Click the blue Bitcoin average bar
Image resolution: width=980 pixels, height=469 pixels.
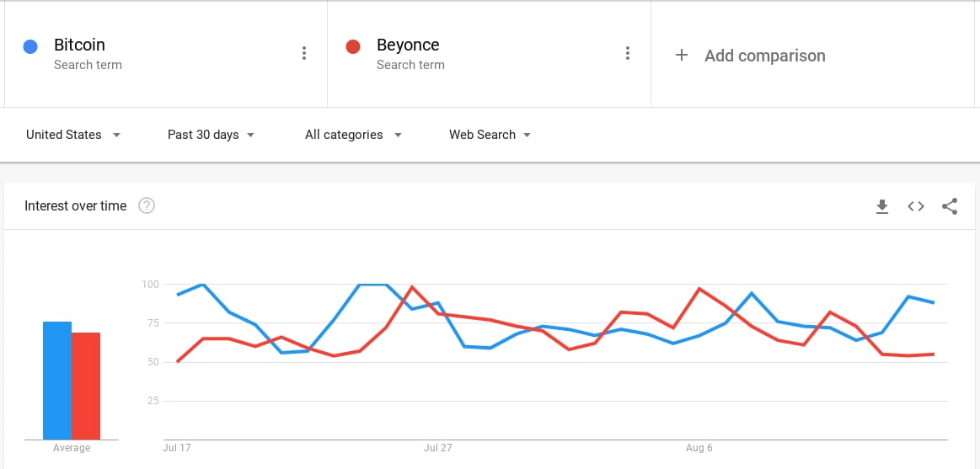[57, 381]
